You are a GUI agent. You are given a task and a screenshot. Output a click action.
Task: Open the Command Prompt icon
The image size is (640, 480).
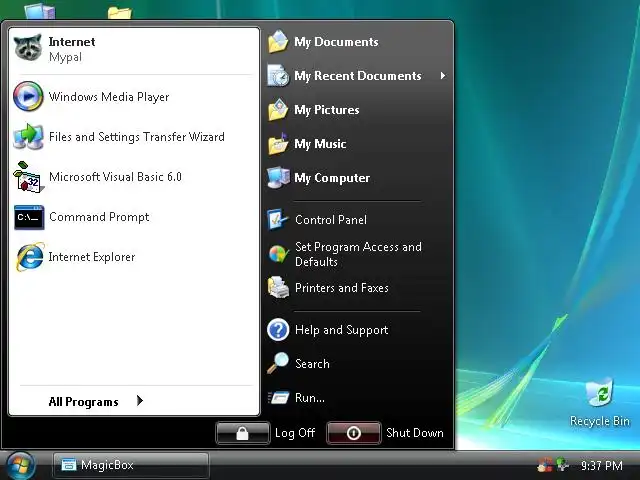(29, 217)
